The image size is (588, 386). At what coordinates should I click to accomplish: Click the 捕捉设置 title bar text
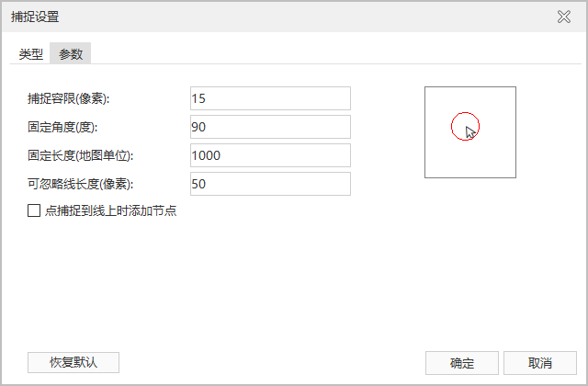click(x=36, y=17)
